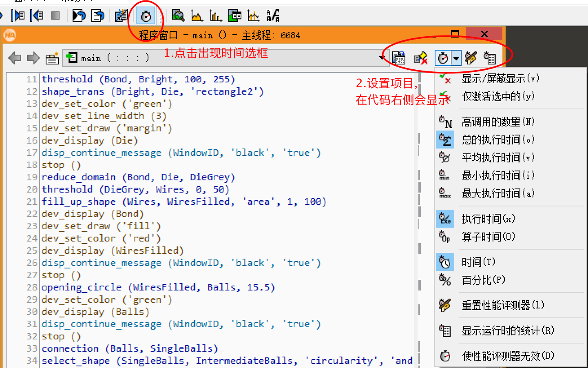Click line number 32 in the gutter
This screenshot has height=368, width=588.
click(32, 336)
